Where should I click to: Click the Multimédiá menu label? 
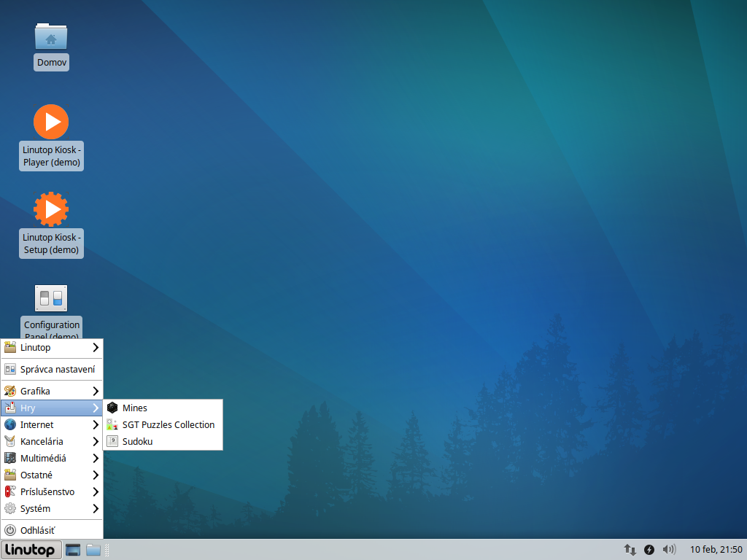click(x=43, y=458)
